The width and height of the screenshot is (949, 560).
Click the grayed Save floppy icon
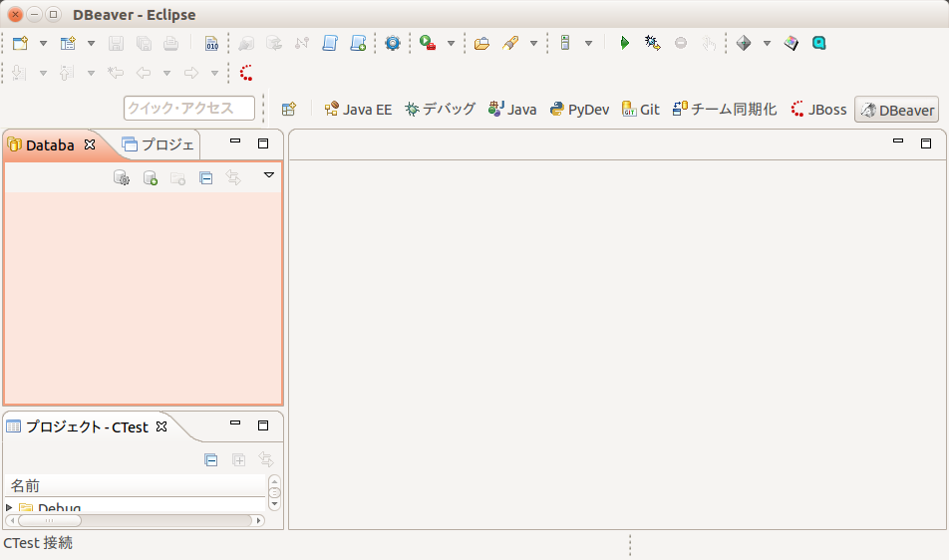(116, 43)
